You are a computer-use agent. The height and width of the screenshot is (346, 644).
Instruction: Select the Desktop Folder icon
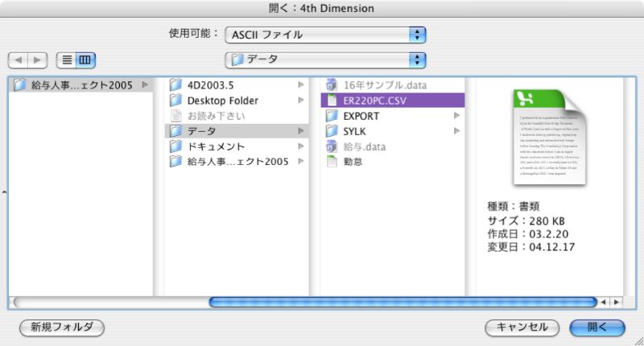tap(175, 100)
